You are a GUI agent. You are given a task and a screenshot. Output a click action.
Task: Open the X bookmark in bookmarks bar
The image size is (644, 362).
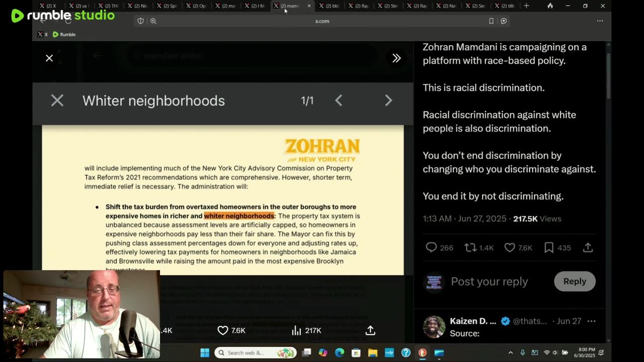(43, 35)
